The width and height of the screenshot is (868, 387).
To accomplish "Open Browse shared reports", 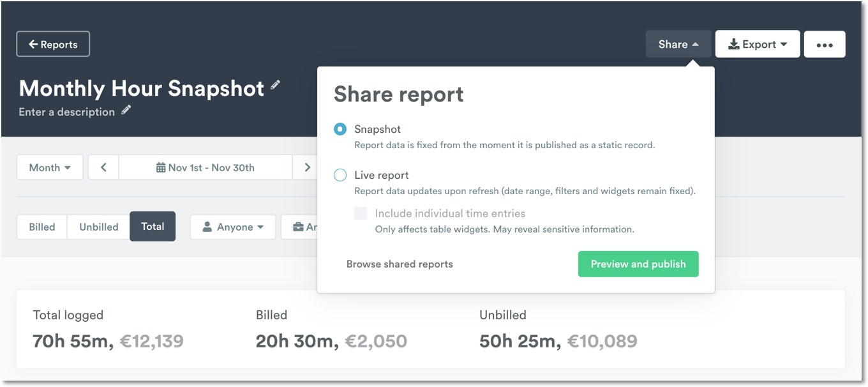I will tap(400, 264).
